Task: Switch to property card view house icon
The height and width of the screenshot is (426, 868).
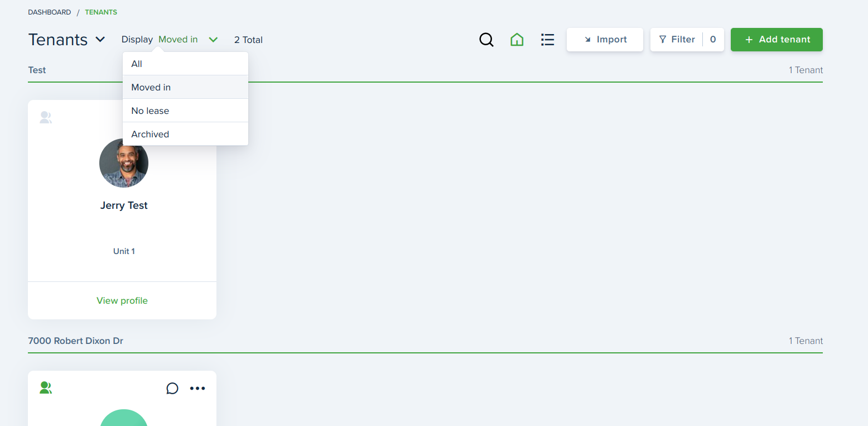Action: tap(517, 40)
